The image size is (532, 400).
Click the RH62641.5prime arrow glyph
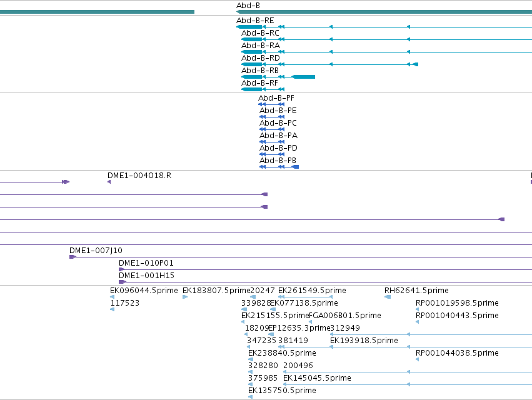click(388, 297)
